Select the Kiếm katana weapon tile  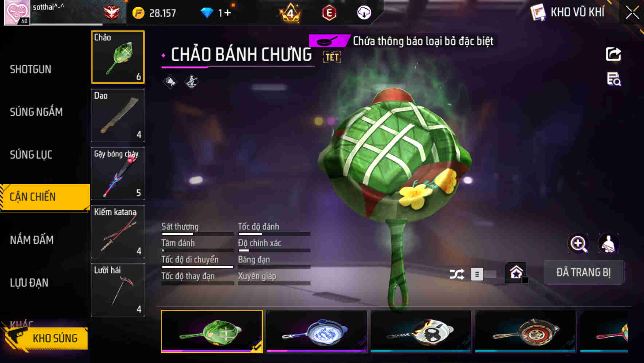coord(118,231)
